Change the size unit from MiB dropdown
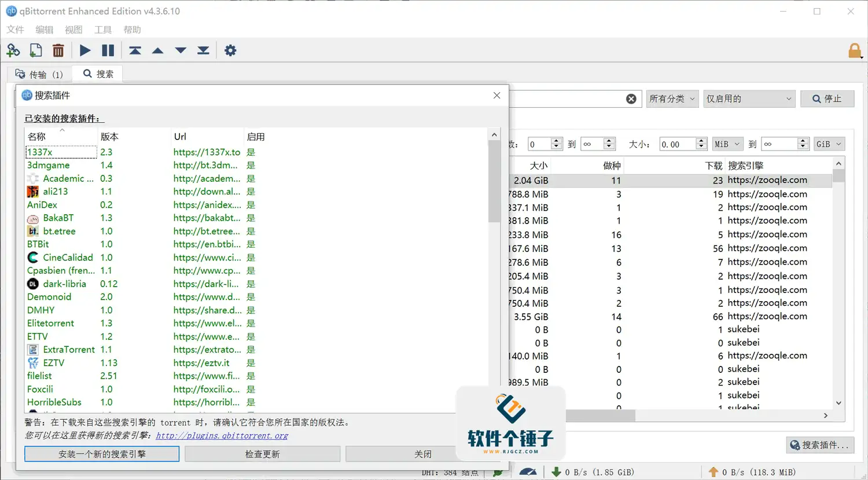868x480 pixels. click(x=727, y=144)
